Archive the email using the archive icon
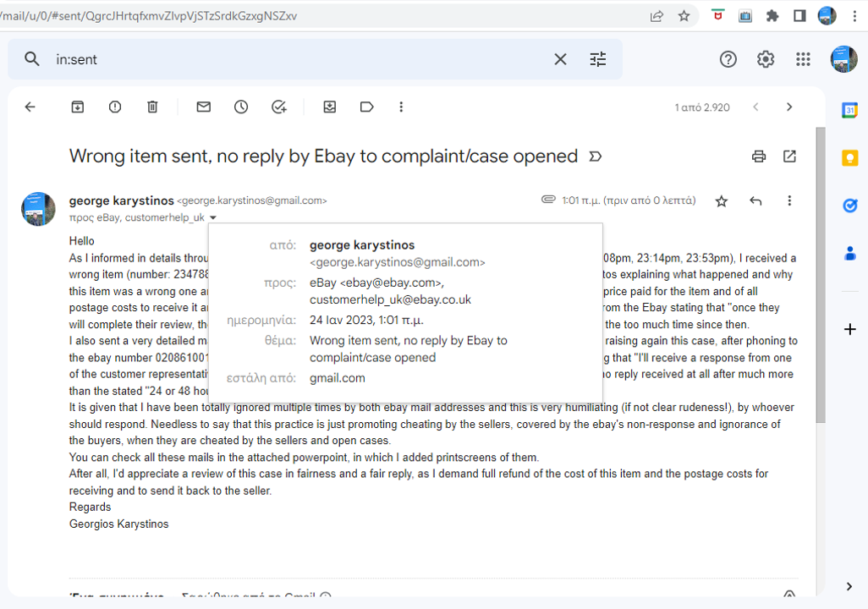The image size is (868, 609). [x=77, y=107]
